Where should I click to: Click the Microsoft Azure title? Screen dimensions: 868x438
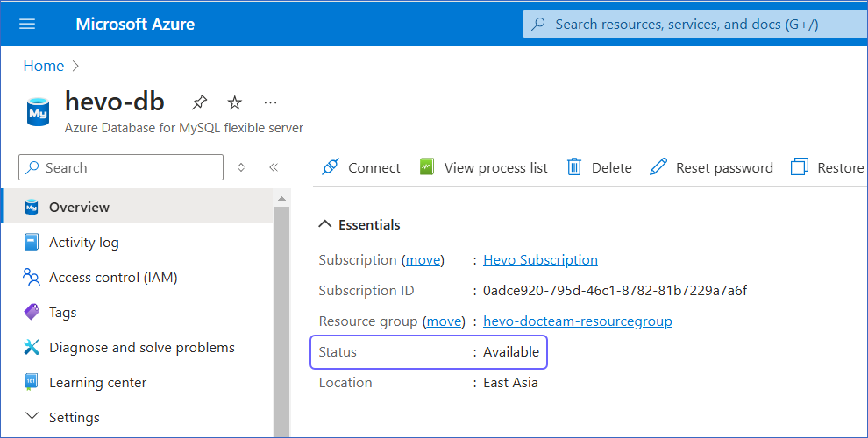[135, 25]
